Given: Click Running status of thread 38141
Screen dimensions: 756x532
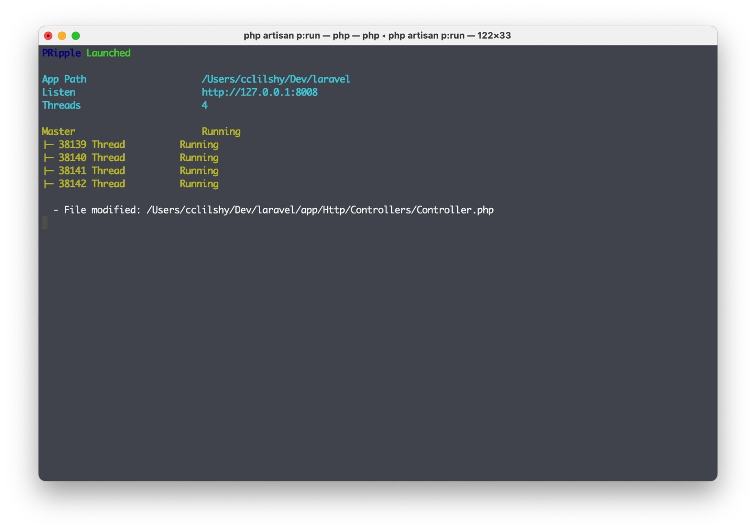Looking at the screenshot, I should pos(199,171).
